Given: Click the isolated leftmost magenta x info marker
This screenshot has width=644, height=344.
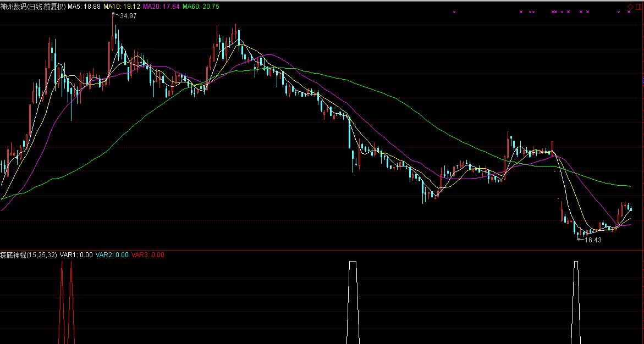Looking at the screenshot, I should tap(454, 12).
